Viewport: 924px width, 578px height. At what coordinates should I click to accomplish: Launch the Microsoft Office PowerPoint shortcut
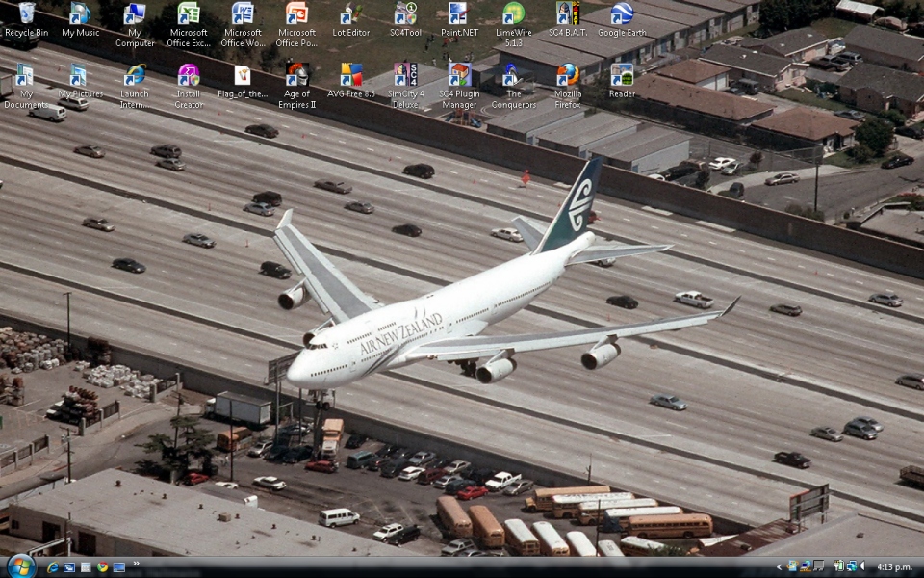tap(296, 25)
